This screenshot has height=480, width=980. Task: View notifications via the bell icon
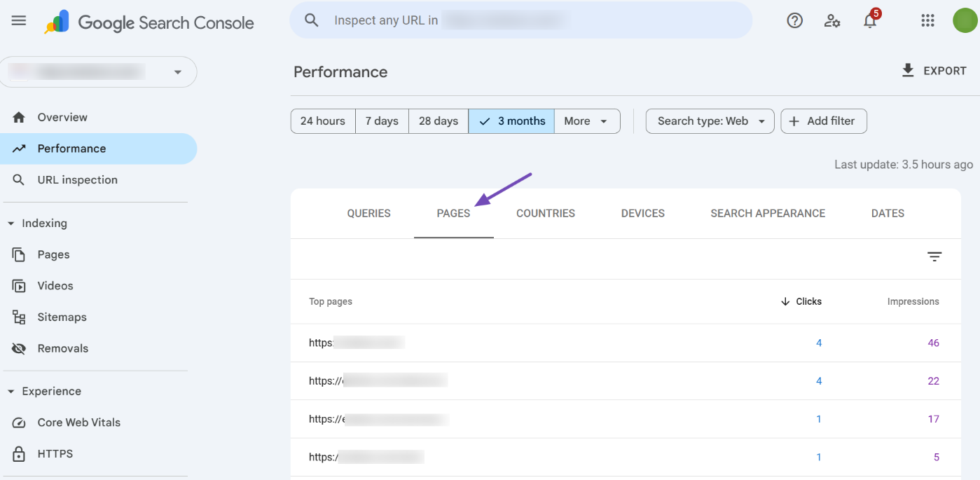pyautogui.click(x=869, y=22)
